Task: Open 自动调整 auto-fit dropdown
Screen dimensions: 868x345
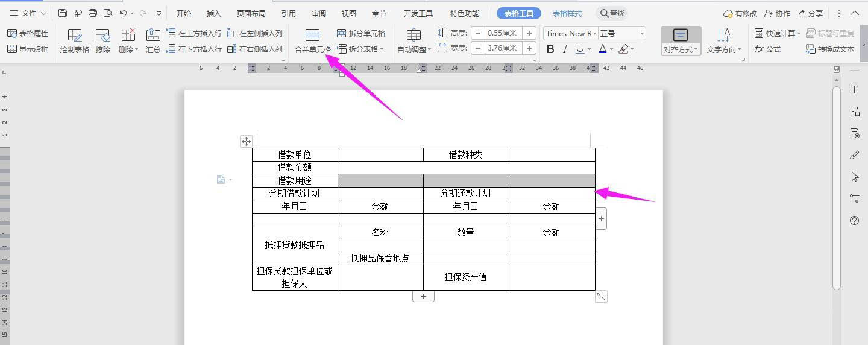Action: 414,41
